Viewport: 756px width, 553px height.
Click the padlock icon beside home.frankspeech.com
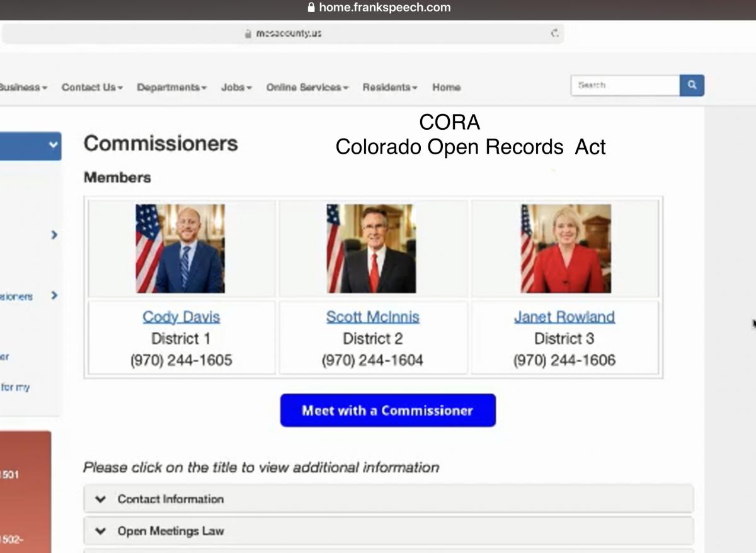310,8
